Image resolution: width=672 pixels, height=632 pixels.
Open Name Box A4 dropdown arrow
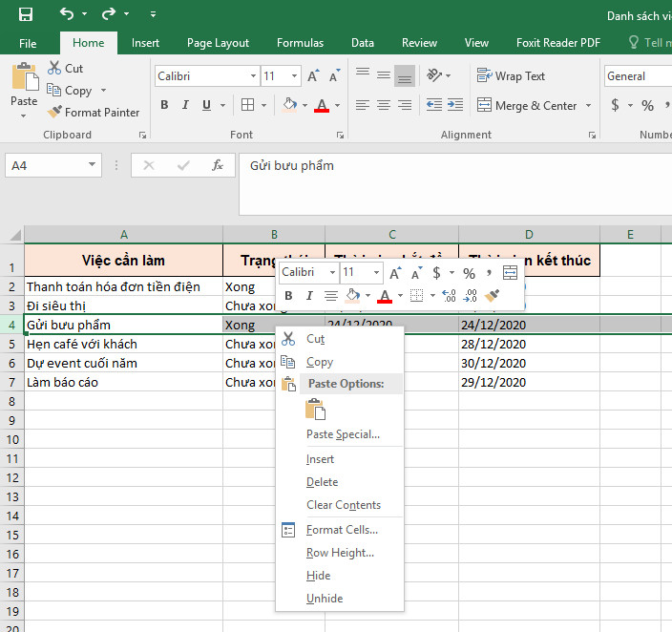tap(92, 164)
